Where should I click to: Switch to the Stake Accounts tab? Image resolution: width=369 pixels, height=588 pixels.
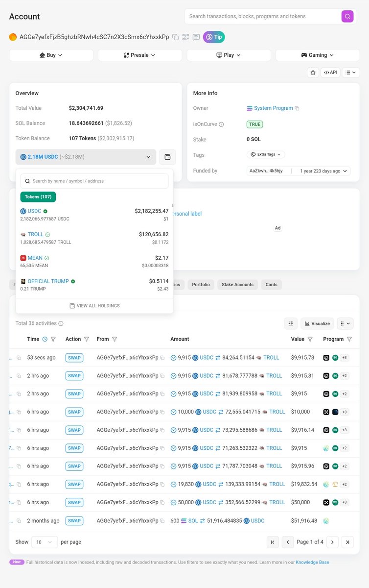click(x=237, y=285)
